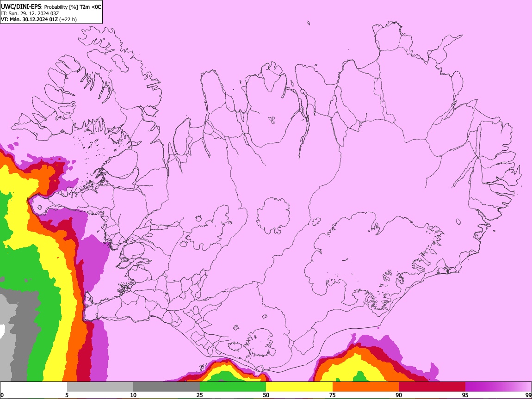Click the 'T2m <0C' parameter label
The height and width of the screenshot is (399, 532).
tap(90, 7)
